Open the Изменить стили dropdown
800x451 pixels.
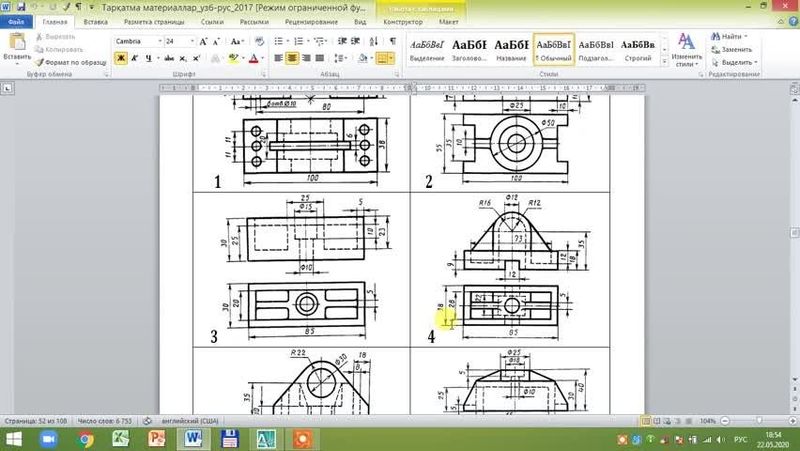[687, 51]
